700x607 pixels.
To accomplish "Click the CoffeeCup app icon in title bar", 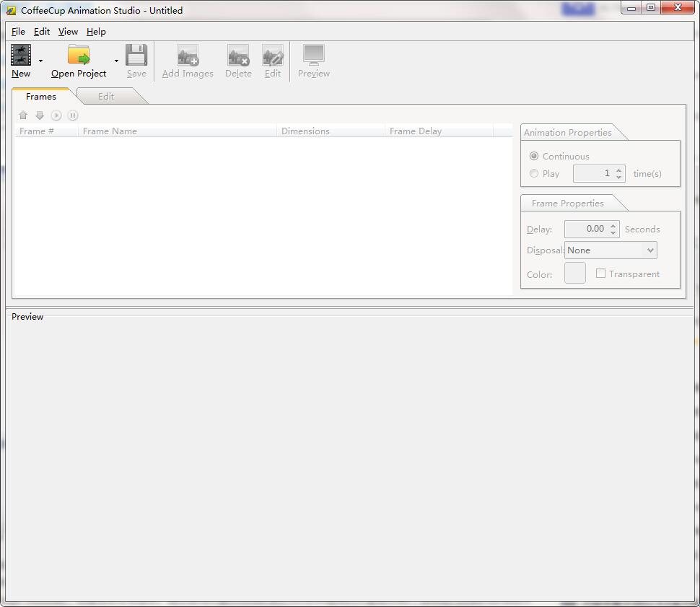I will pyautogui.click(x=11, y=10).
